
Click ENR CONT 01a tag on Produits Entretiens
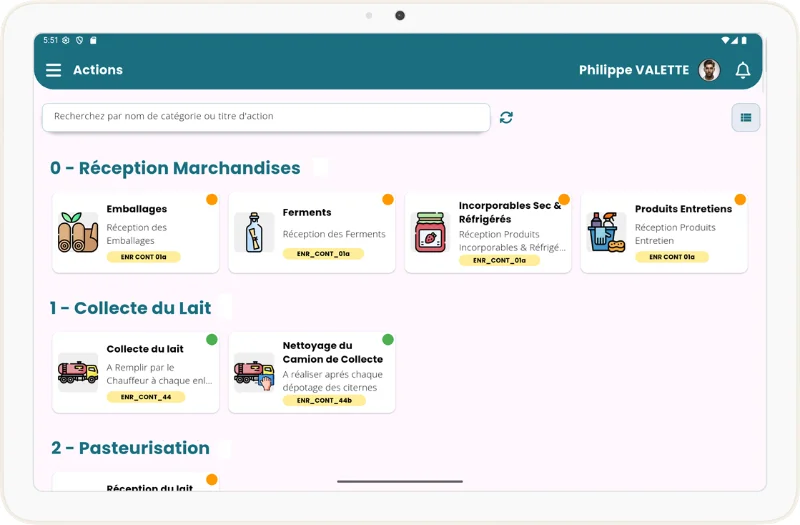pyautogui.click(x=672, y=257)
